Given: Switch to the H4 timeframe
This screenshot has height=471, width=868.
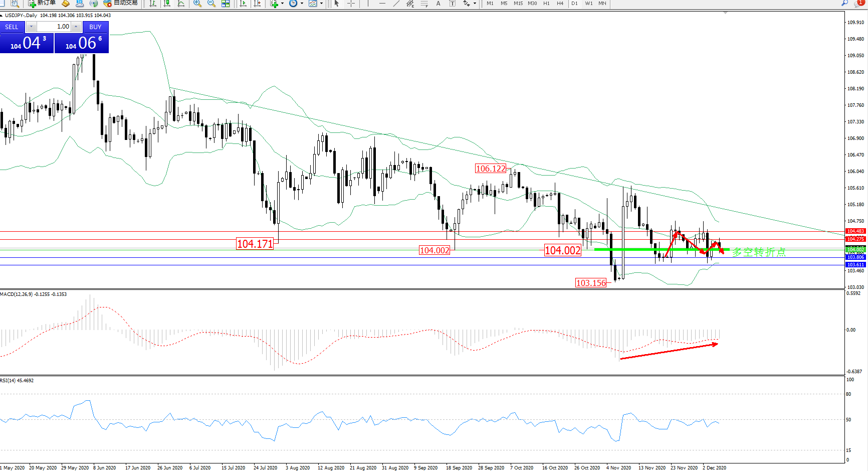Looking at the screenshot, I should (560, 4).
